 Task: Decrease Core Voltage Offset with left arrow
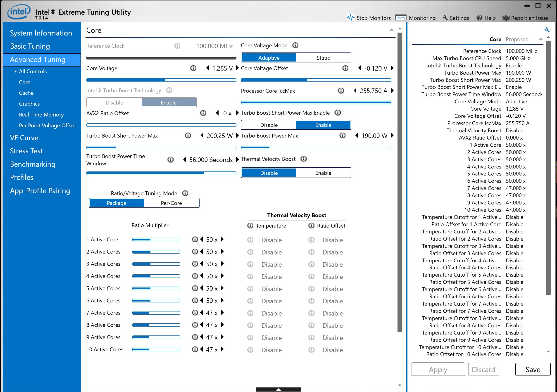pos(359,68)
